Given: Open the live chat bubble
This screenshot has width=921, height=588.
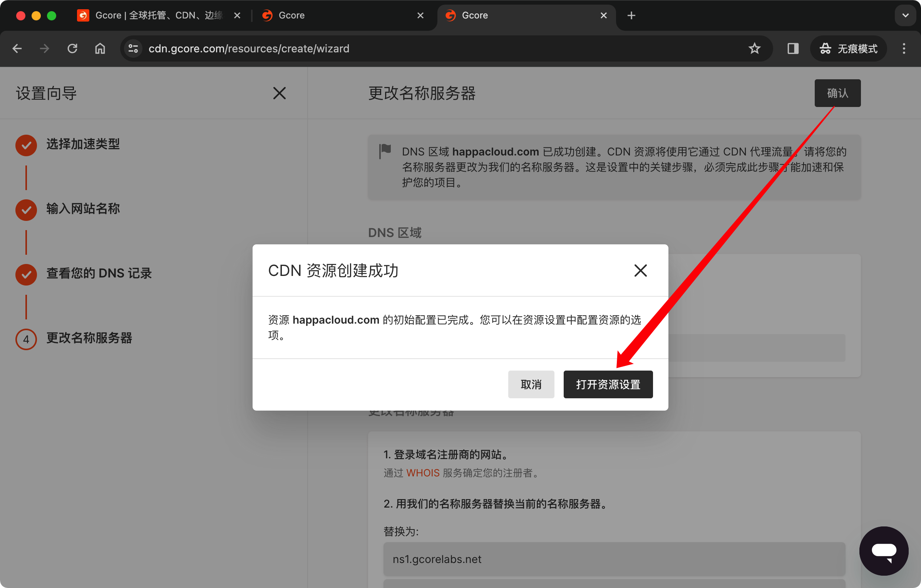Looking at the screenshot, I should pos(884,551).
